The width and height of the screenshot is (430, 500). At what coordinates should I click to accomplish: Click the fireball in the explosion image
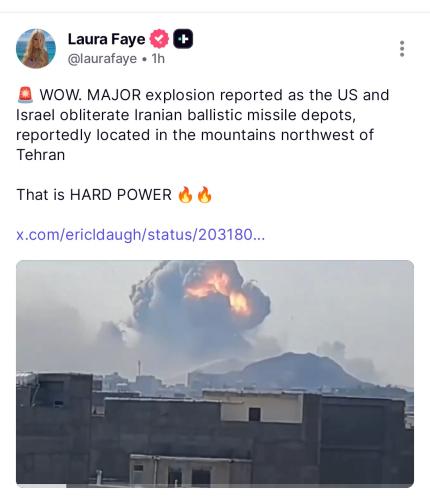pos(218,292)
